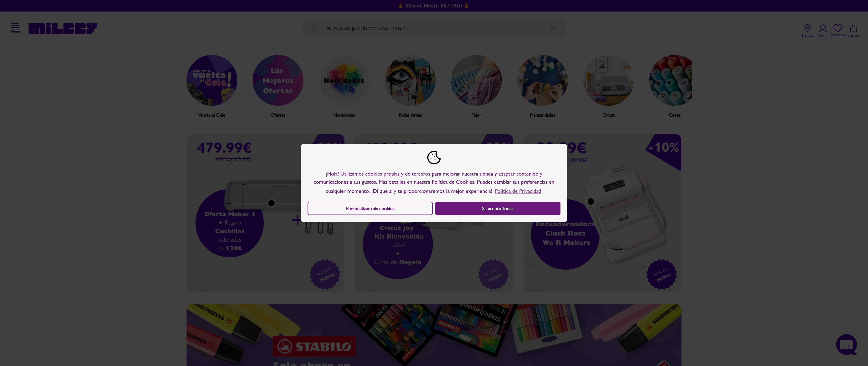Select the Cricut category circle
The height and width of the screenshot is (366, 868).
[x=608, y=80]
